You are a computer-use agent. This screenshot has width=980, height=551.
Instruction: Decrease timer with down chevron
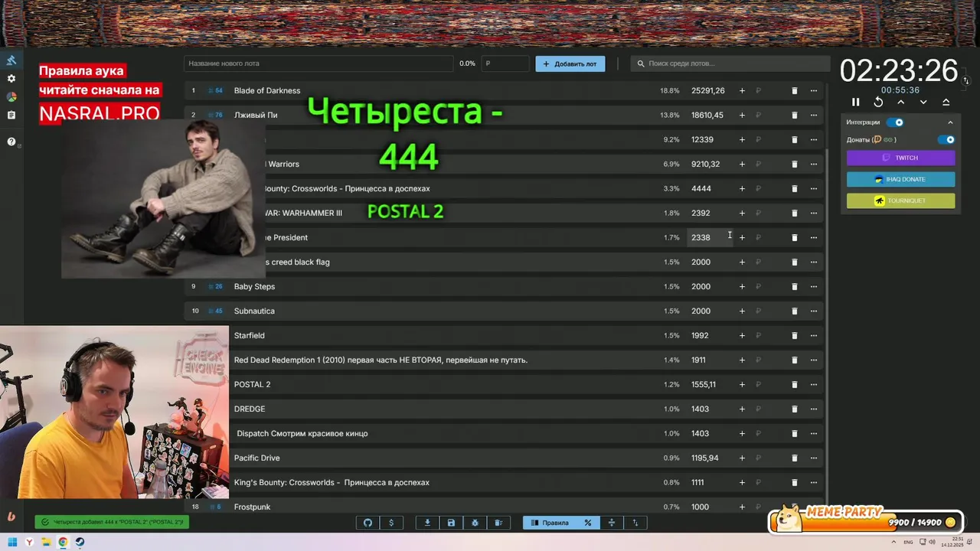click(923, 102)
